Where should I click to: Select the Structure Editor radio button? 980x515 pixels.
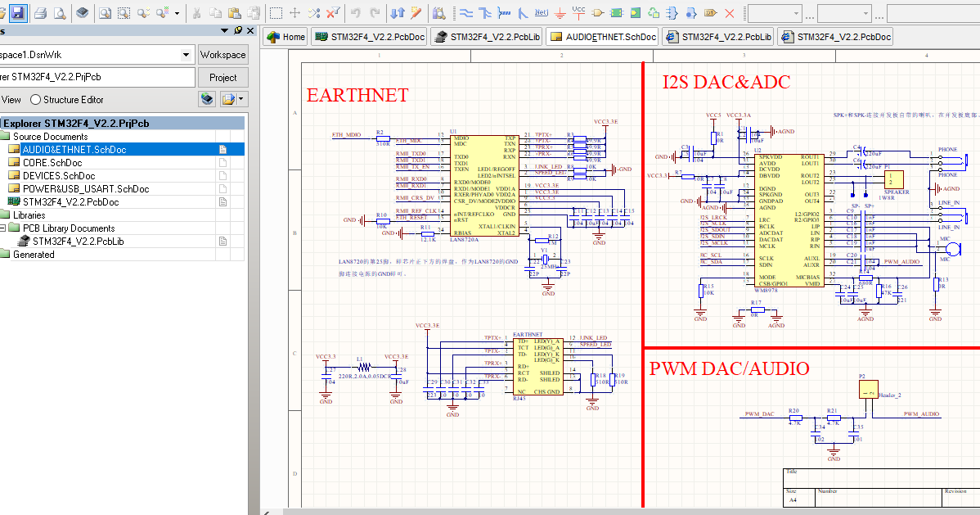click(36, 100)
